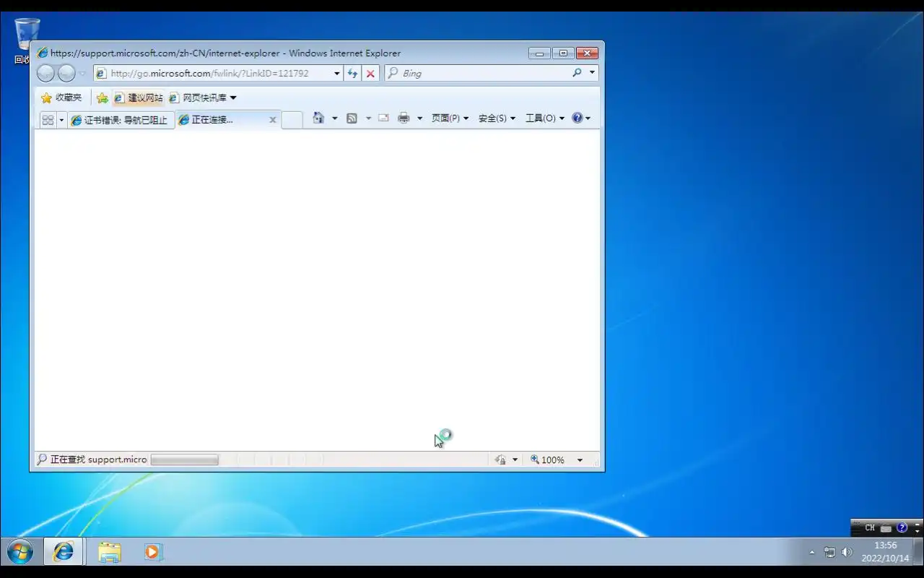
Task: Open the blue Help question mark menu
Action: click(x=581, y=118)
